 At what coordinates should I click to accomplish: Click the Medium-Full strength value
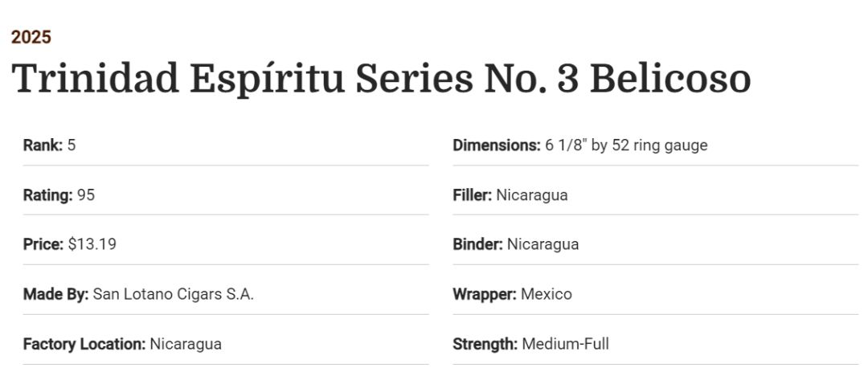click(x=566, y=344)
